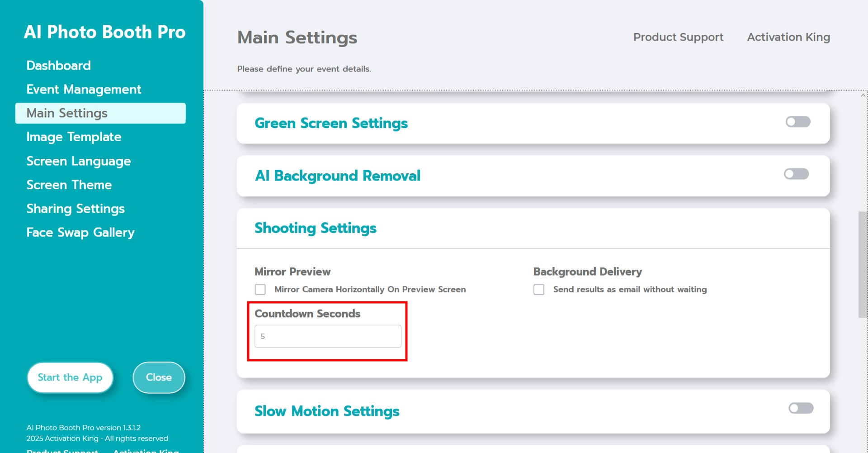Viewport: 868px width, 453px height.
Task: Open Screen Theme settings
Action: point(69,185)
